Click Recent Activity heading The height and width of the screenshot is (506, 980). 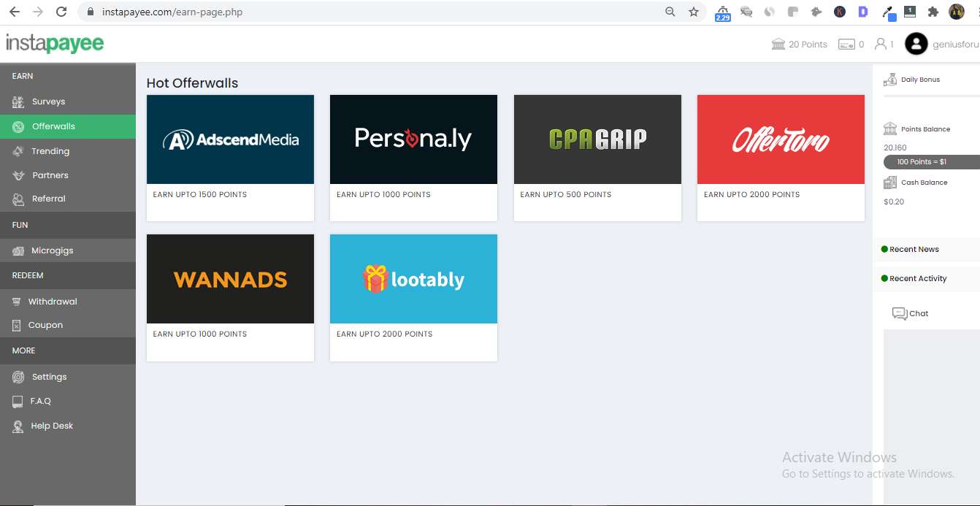pos(918,279)
